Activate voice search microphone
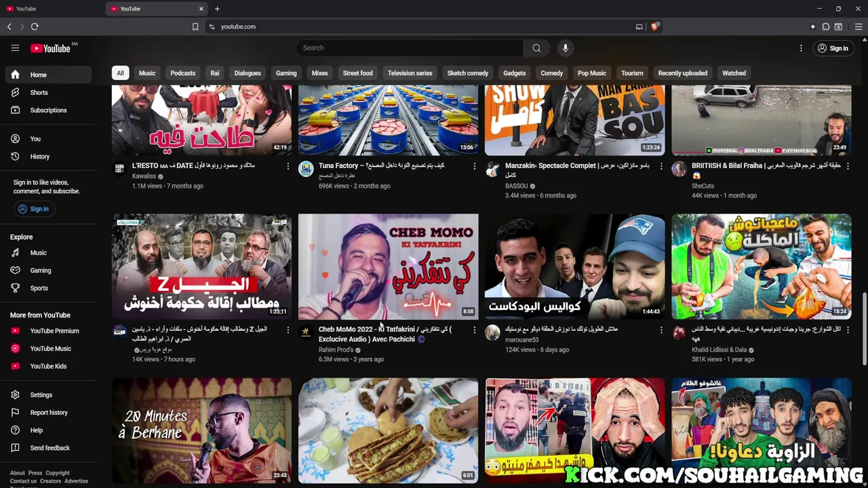Viewport: 868px width, 488px height. pyautogui.click(x=565, y=48)
